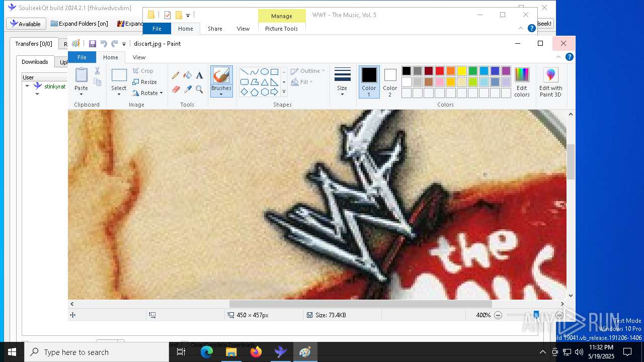Select the Fill with color bucket tool
Image resolution: width=644 pixels, height=362 pixels.
point(188,75)
